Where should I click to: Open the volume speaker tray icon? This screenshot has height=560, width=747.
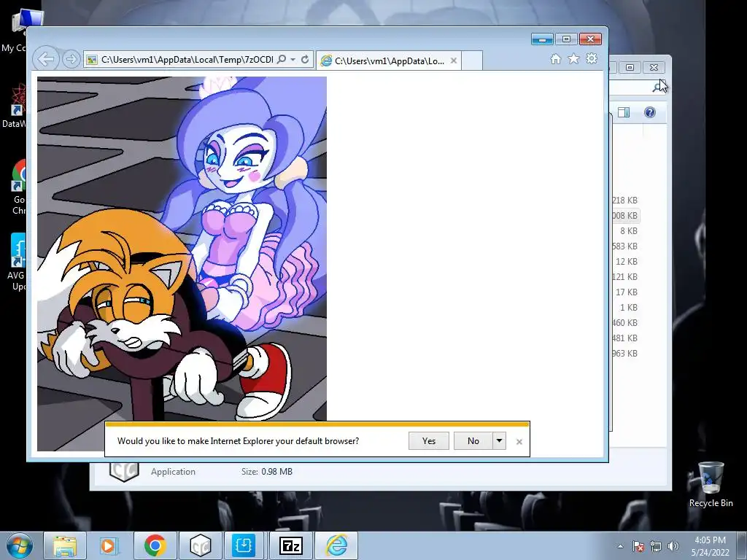[673, 546]
